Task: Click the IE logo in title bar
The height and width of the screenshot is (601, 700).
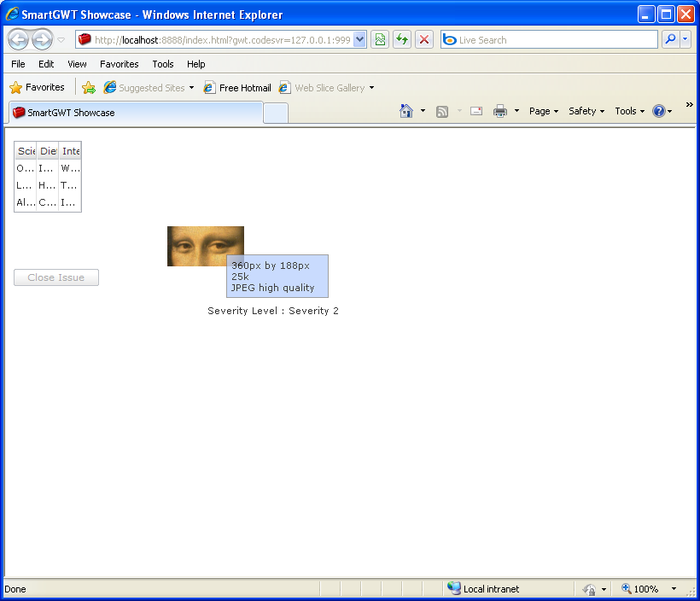Action: [12, 15]
